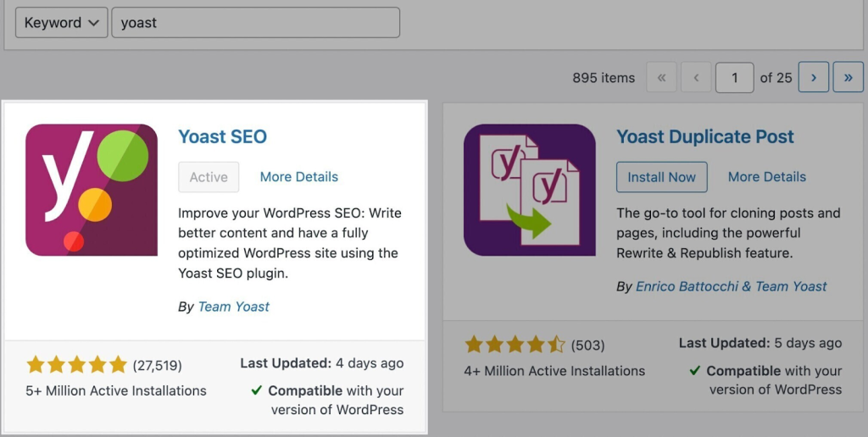
Task: Visit the Team Yoast author link
Action: [x=233, y=307]
